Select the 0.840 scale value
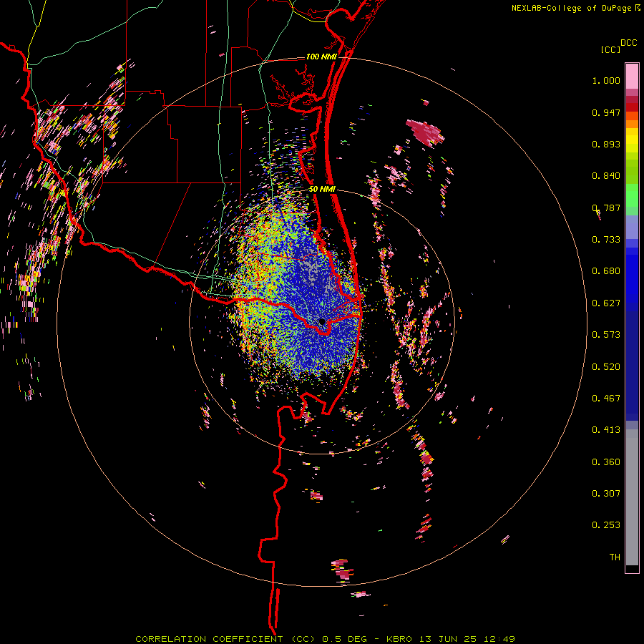644x644 pixels. pyautogui.click(x=606, y=176)
